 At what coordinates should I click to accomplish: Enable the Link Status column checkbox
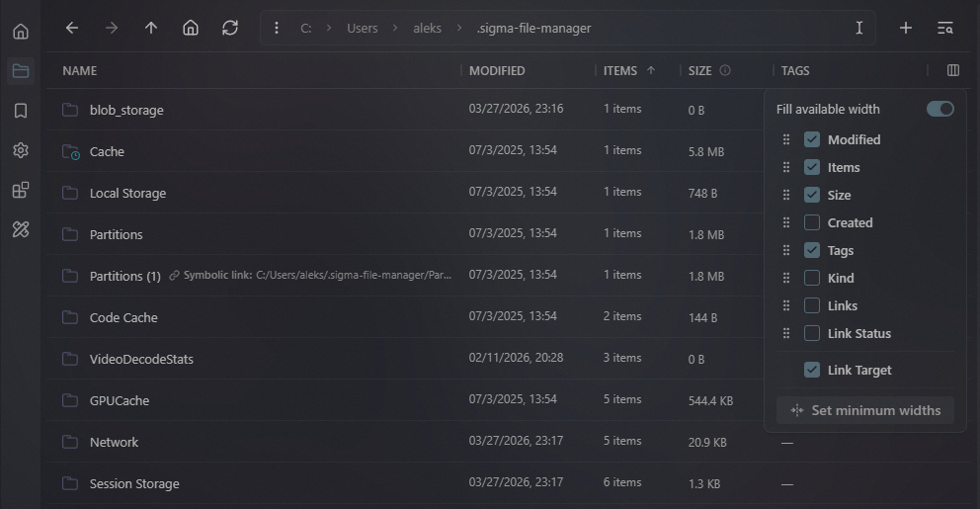[x=812, y=333]
